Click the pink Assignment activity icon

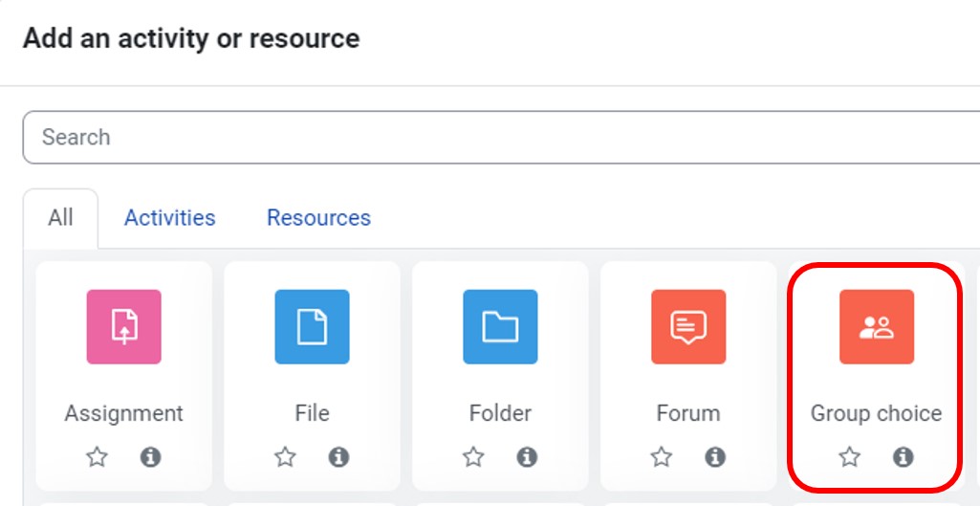123,327
